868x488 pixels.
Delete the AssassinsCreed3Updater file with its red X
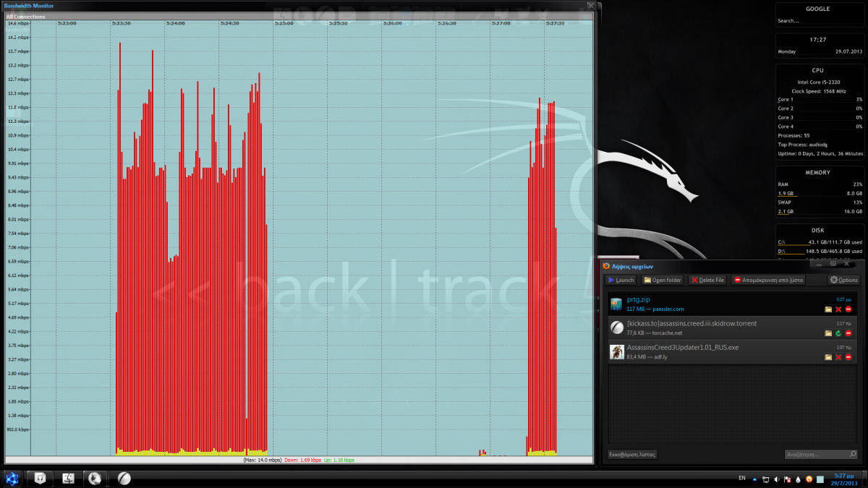838,357
